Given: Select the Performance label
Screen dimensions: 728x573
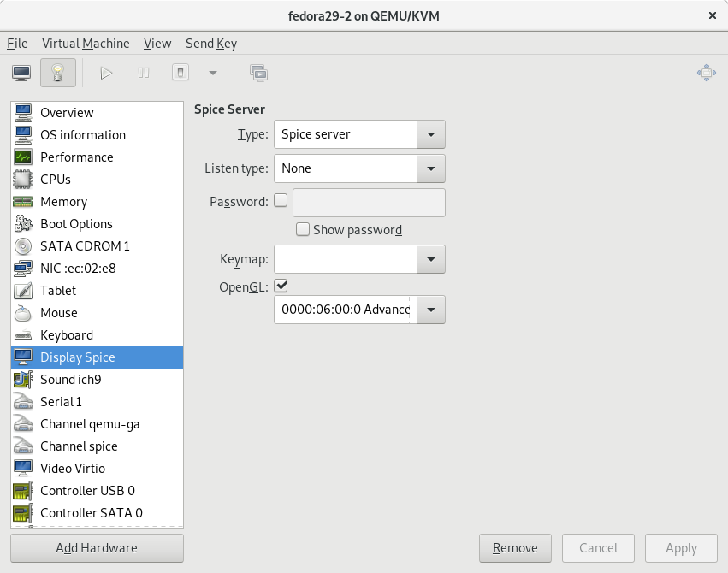Looking at the screenshot, I should (77, 157).
